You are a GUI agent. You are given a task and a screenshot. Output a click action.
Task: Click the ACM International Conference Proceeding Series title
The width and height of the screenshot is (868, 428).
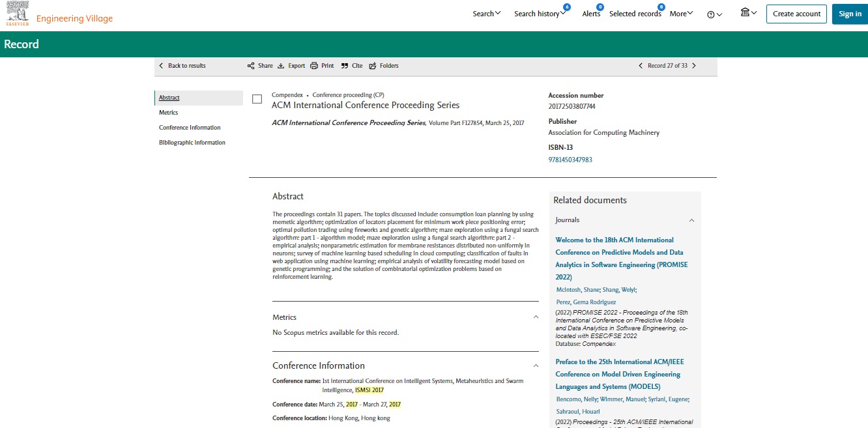[x=366, y=105]
